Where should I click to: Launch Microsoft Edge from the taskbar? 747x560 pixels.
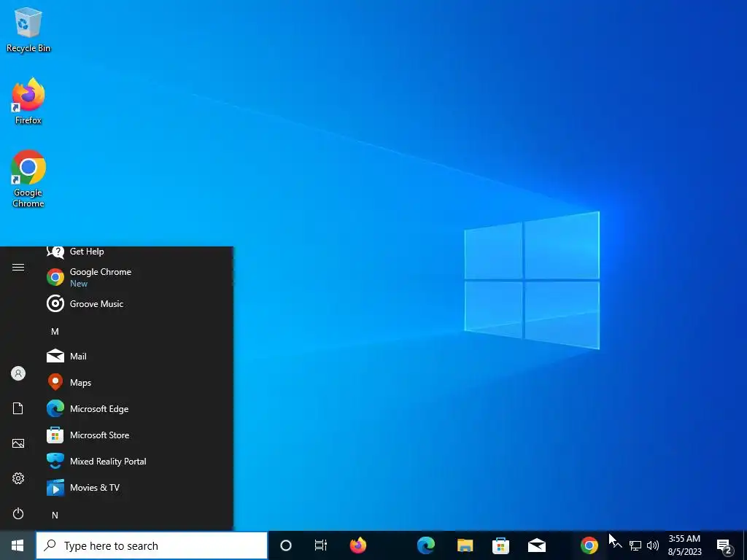(426, 545)
